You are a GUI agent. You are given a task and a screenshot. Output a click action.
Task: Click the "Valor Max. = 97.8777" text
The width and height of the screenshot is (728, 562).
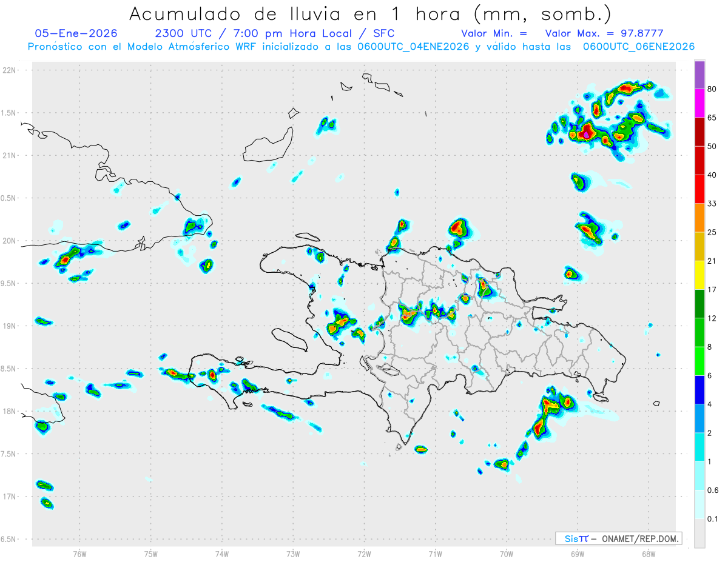pos(604,33)
